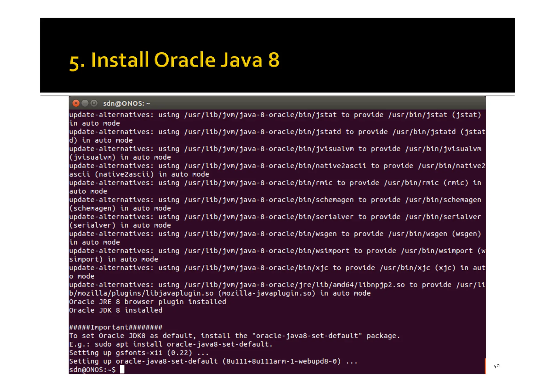Click the terminal cursor at the prompt
The image size is (555, 392).
click(122, 369)
